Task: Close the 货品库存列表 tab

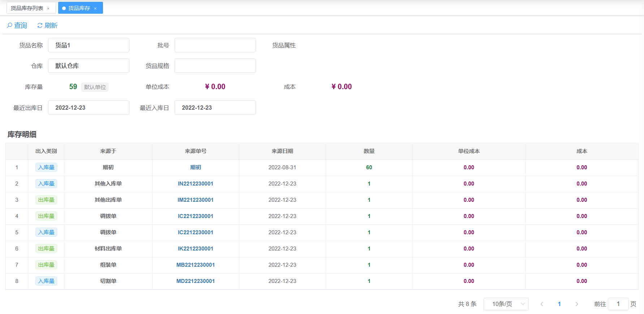Action: (48, 8)
